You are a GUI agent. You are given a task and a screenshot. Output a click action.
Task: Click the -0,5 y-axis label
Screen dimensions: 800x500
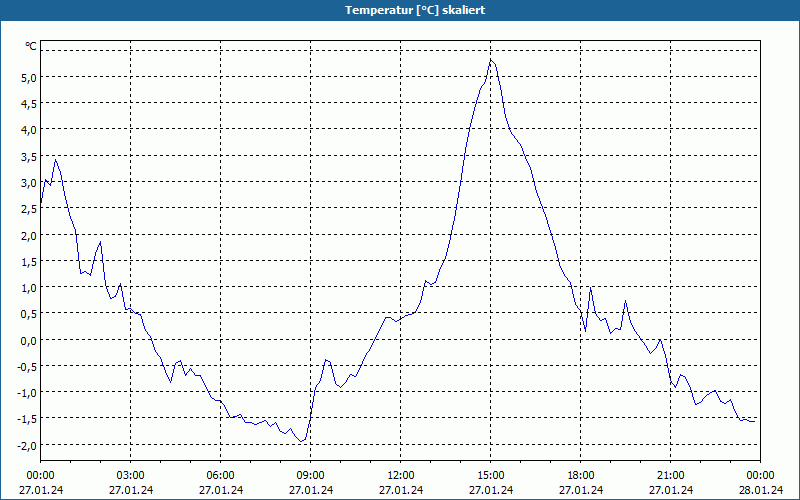point(27,366)
